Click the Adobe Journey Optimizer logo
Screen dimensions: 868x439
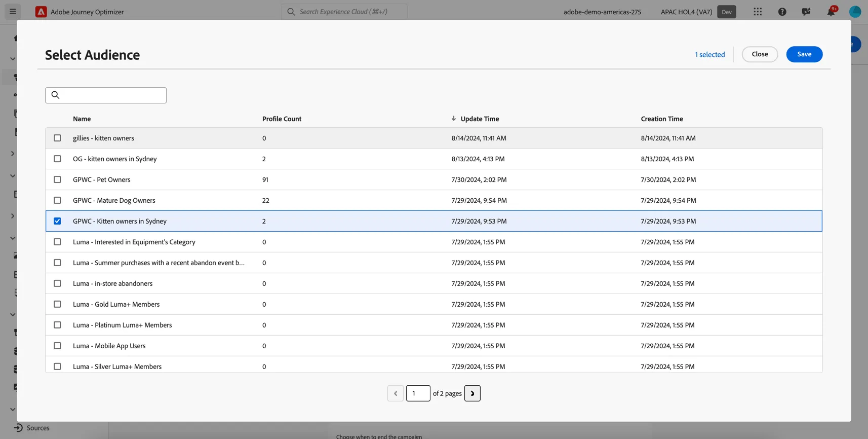41,12
